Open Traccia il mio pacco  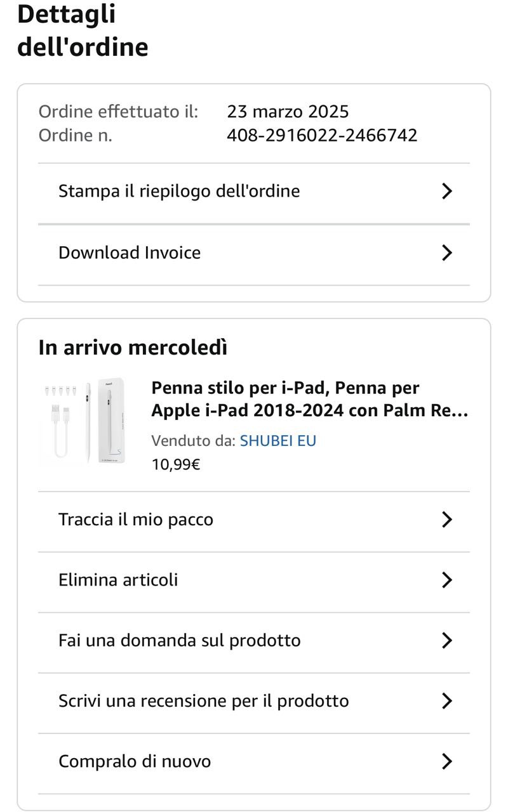(x=136, y=520)
